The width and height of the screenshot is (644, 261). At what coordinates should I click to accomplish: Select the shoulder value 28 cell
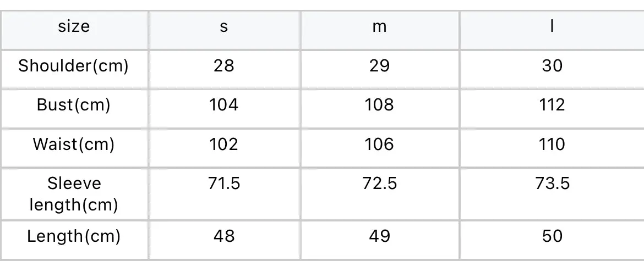(224, 69)
